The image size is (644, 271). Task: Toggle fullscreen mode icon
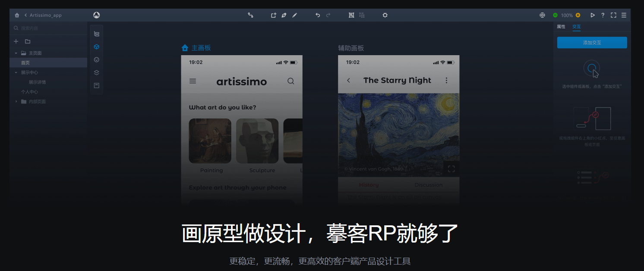click(x=613, y=15)
